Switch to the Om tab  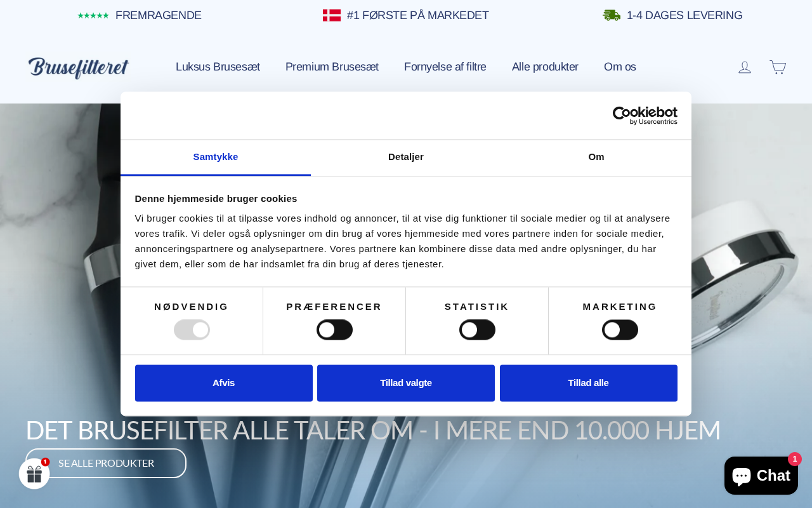tap(596, 157)
